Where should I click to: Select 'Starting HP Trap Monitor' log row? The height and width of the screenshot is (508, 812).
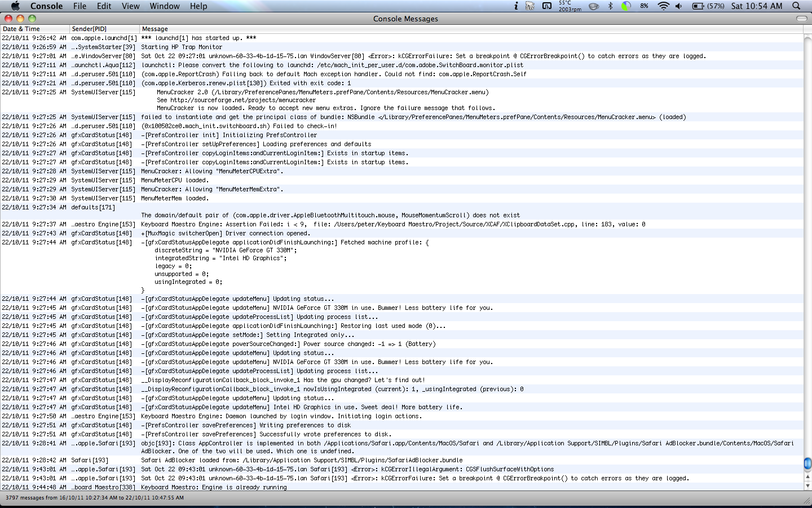pyautogui.click(x=401, y=47)
